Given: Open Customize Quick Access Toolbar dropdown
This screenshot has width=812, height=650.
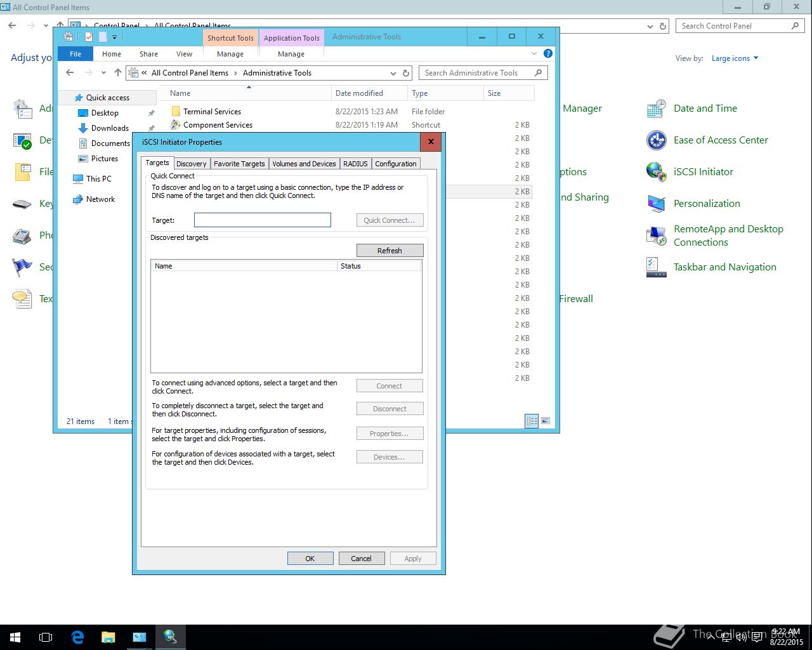Looking at the screenshot, I should 115,37.
